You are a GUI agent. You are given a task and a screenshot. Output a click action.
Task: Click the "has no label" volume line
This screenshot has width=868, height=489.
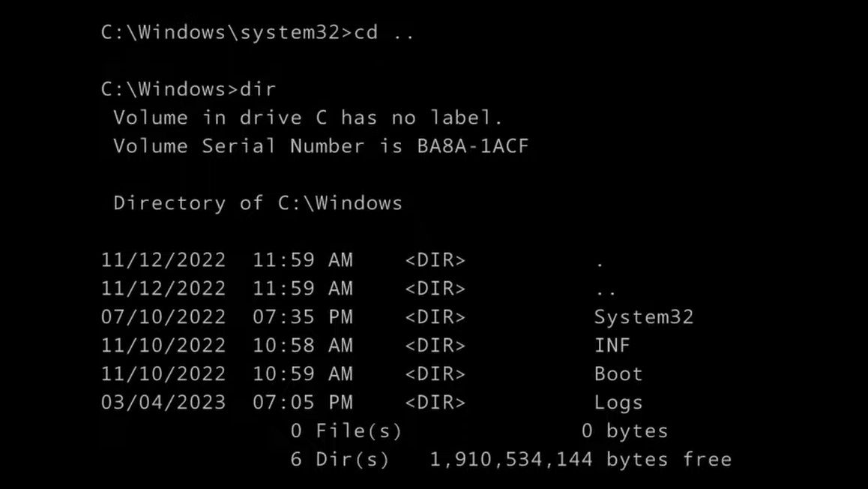[307, 118]
